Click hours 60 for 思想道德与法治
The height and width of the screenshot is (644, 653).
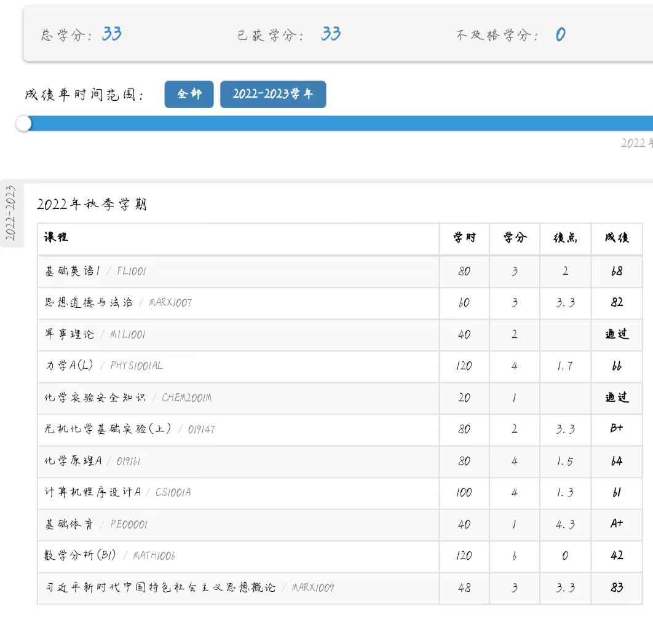click(464, 302)
